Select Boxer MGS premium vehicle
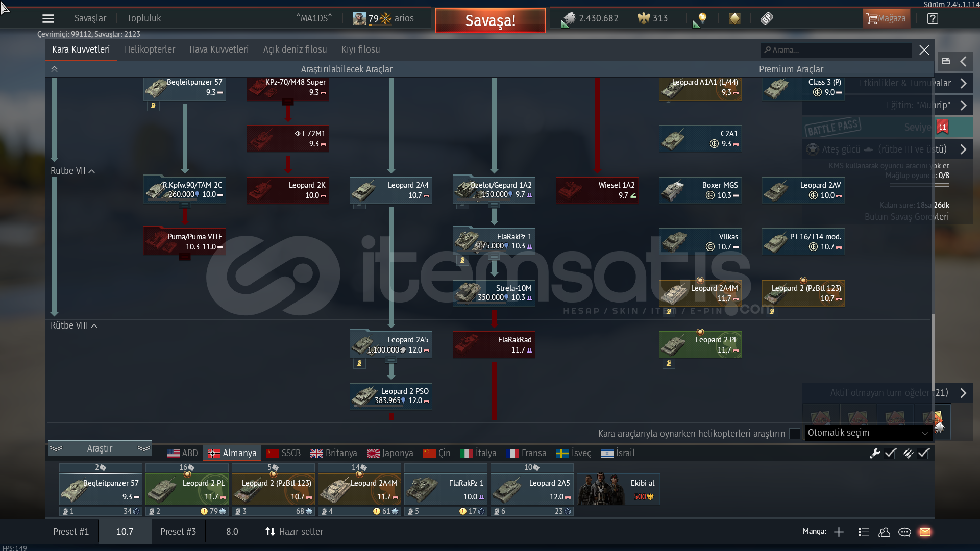Image resolution: width=980 pixels, height=551 pixels. point(700,190)
